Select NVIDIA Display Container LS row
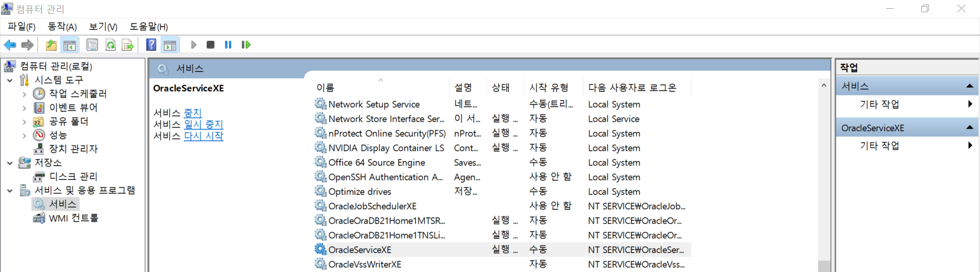Viewport: 980px width, 272px height. (502, 148)
